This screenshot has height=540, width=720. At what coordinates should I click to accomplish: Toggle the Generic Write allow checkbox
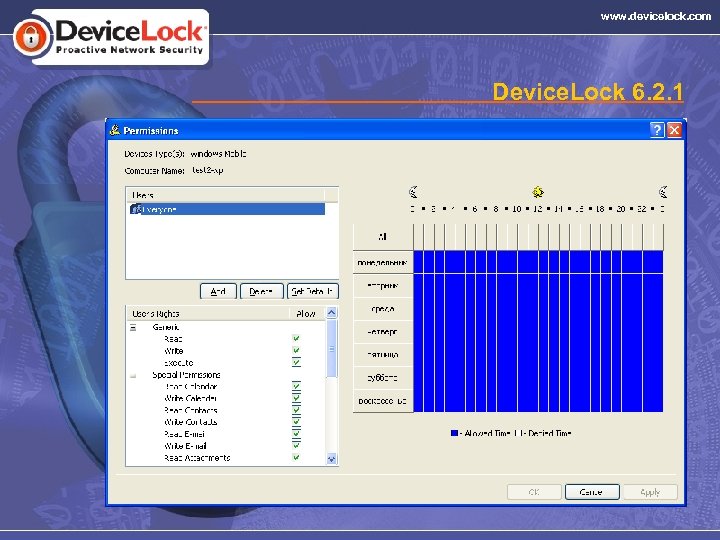point(296,350)
